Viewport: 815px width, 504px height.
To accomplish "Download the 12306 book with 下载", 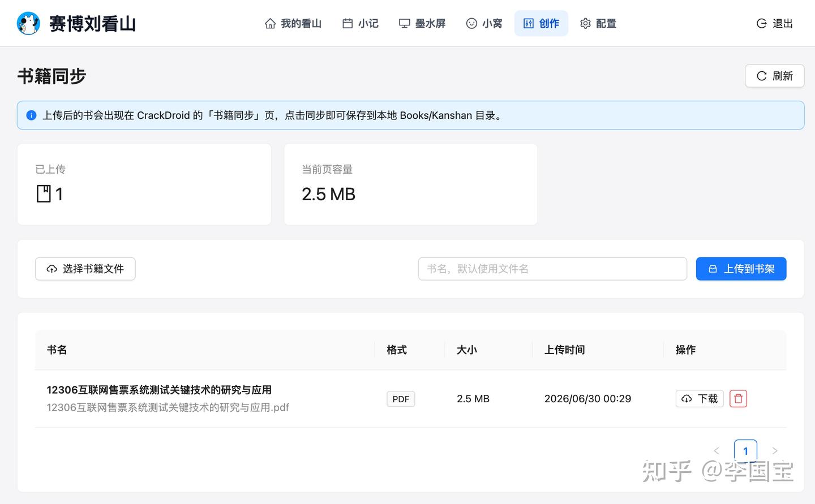I will coord(700,399).
